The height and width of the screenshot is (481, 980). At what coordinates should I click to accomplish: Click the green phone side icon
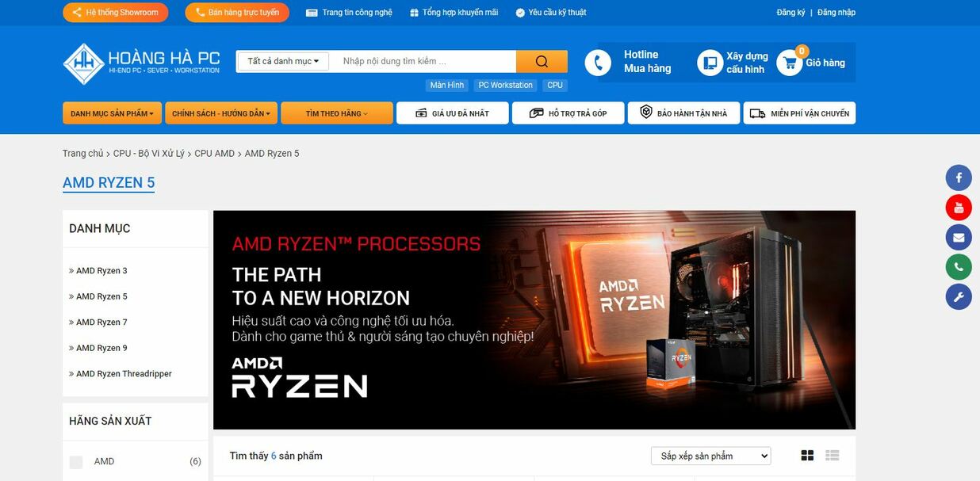[x=959, y=267]
